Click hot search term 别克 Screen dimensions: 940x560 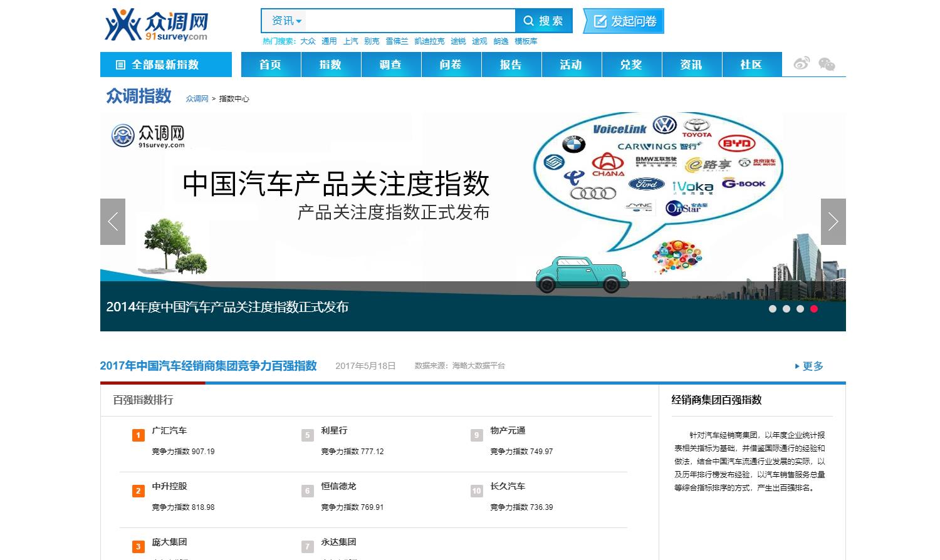(372, 41)
